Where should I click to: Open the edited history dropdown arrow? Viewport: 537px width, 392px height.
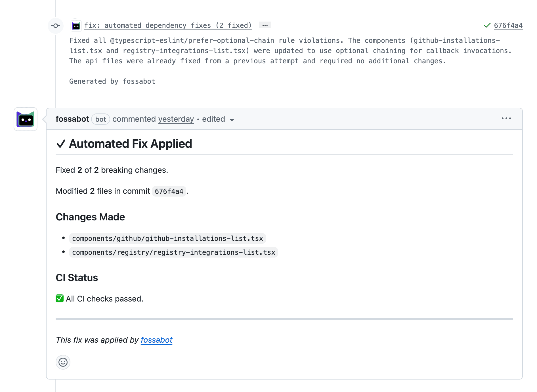(x=232, y=120)
